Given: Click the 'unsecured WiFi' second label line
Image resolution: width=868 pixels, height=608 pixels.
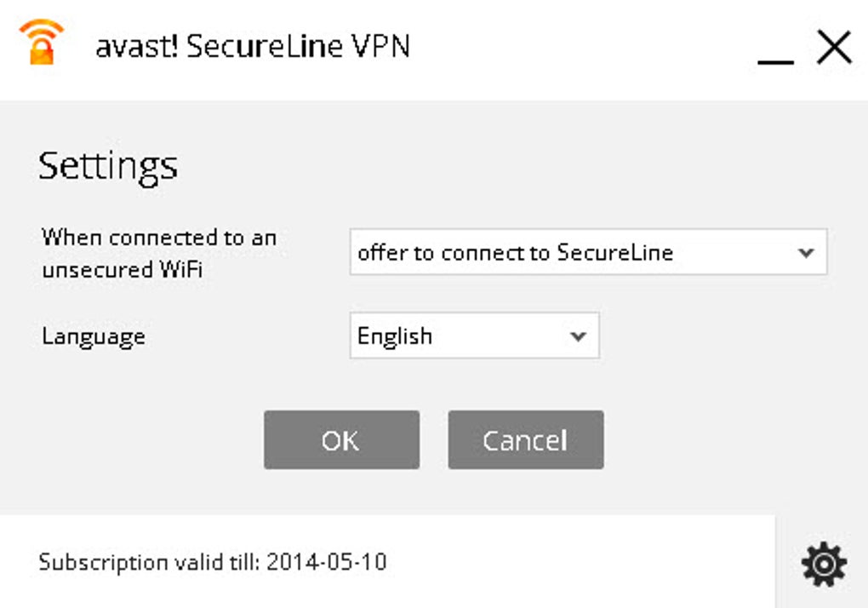Looking at the screenshot, I should (122, 272).
